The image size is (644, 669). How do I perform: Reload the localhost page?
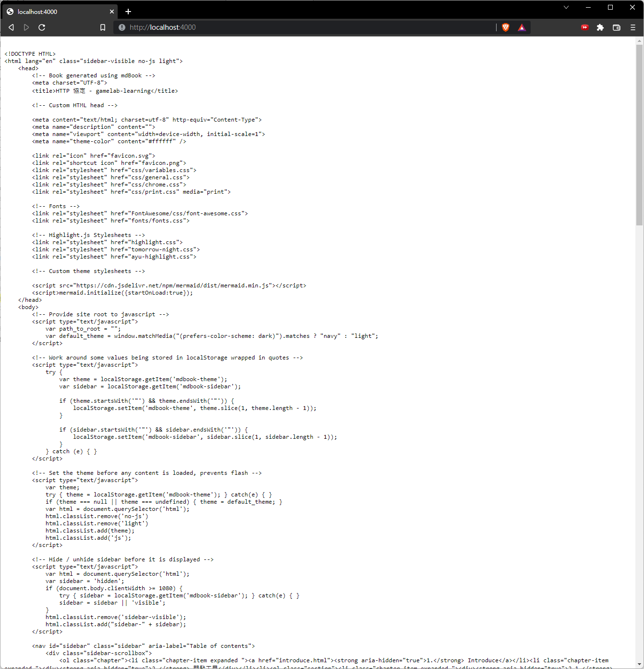tap(42, 27)
